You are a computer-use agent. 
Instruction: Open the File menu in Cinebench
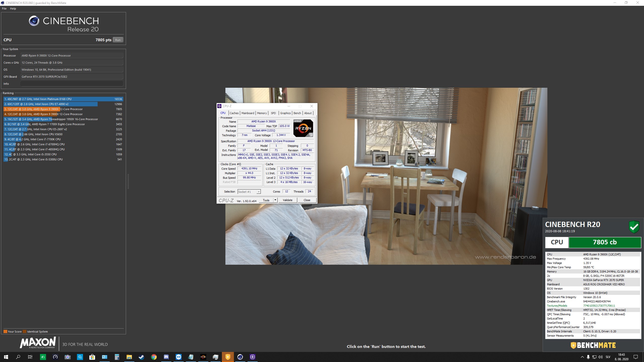click(x=4, y=9)
